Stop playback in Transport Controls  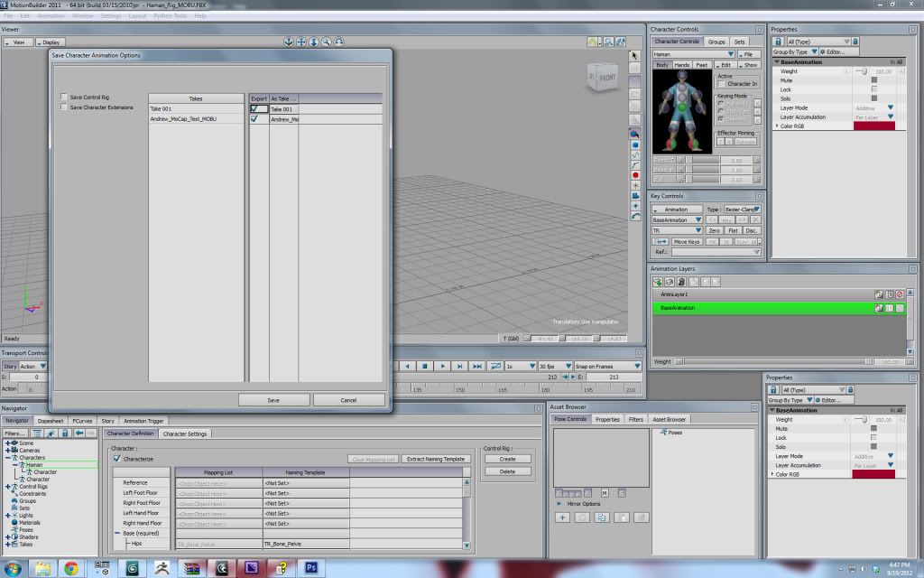point(424,367)
